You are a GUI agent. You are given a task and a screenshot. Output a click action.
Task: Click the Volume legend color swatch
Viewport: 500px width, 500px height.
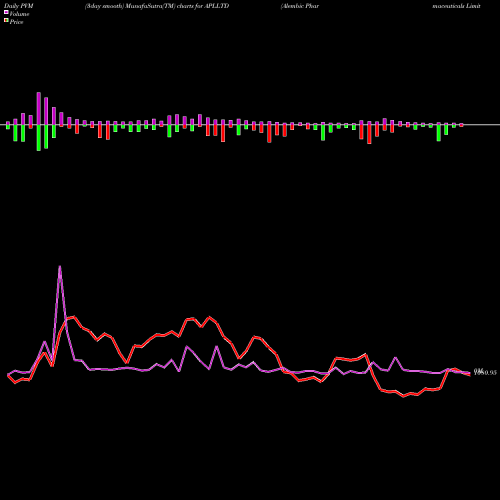(6, 12)
